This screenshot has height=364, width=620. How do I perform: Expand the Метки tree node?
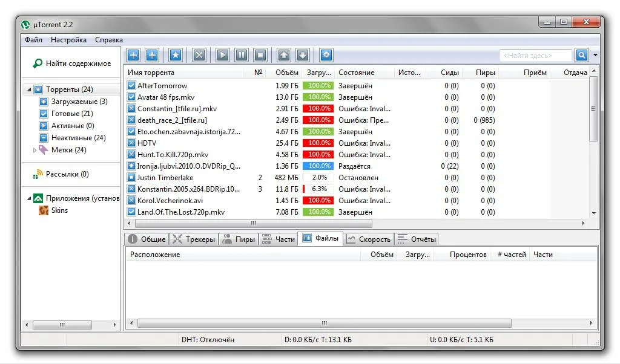click(x=35, y=150)
